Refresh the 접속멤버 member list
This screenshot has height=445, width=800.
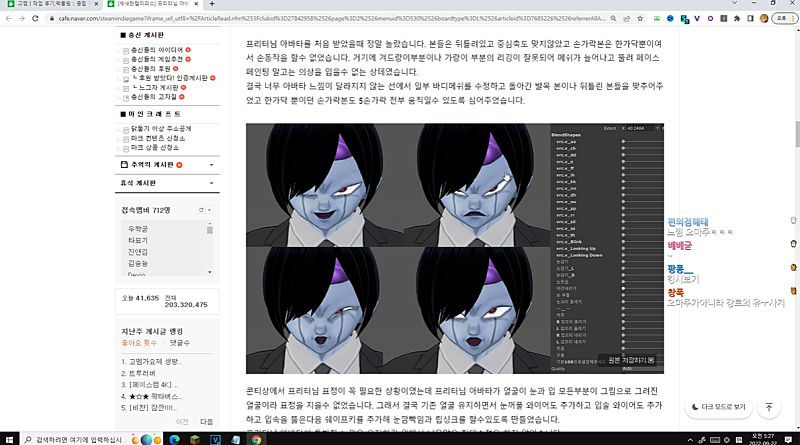point(200,210)
